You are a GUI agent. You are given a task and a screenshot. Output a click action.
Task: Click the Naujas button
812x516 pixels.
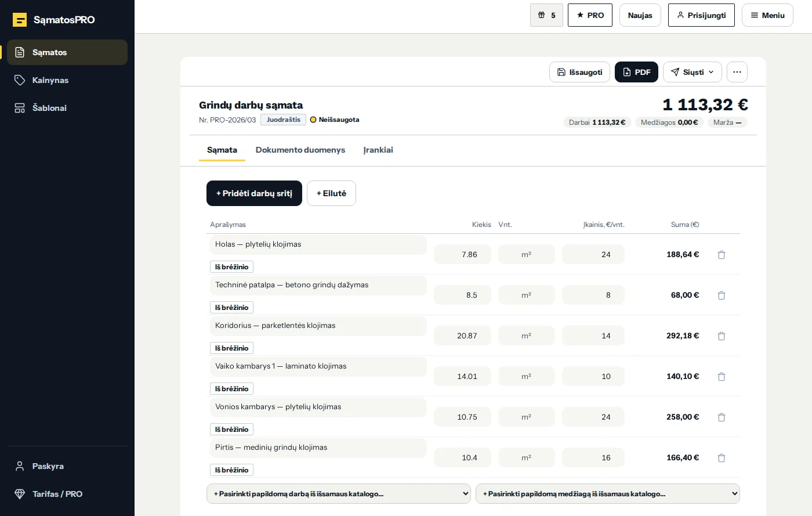coord(640,15)
